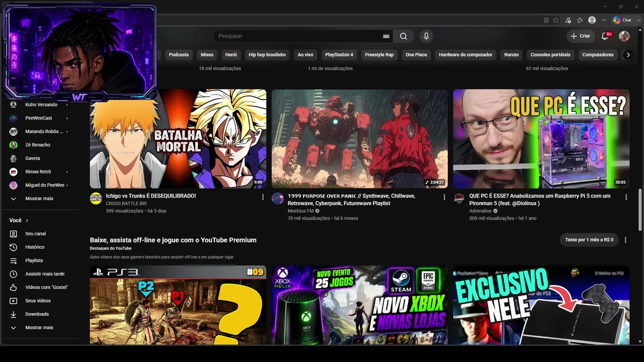Play the PS3 #09 thumbnail

[178, 305]
